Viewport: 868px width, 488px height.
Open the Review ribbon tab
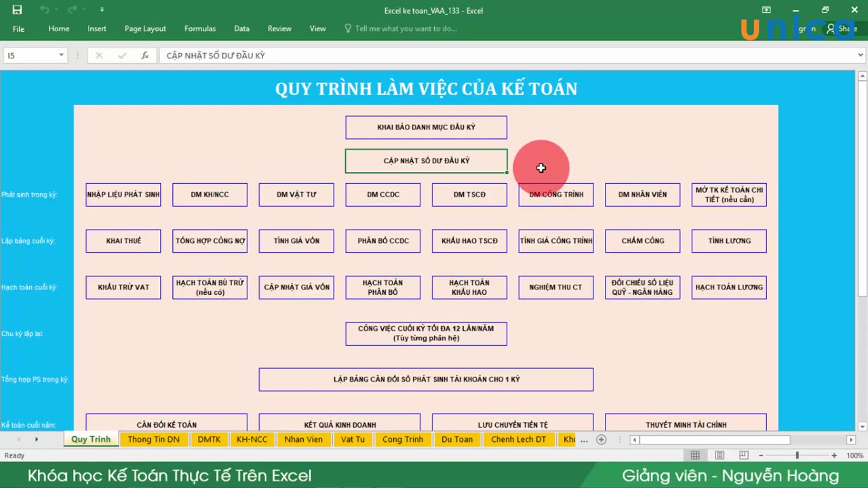point(279,28)
